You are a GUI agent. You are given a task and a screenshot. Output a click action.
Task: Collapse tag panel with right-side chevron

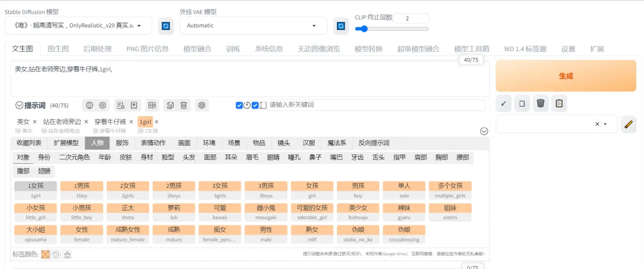tap(484, 131)
